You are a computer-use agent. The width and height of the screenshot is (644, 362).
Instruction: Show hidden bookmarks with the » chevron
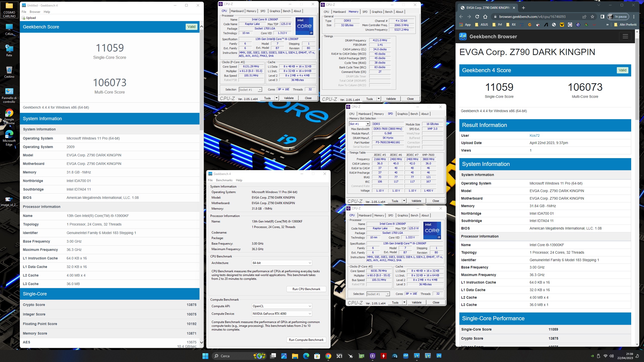pos(608,25)
